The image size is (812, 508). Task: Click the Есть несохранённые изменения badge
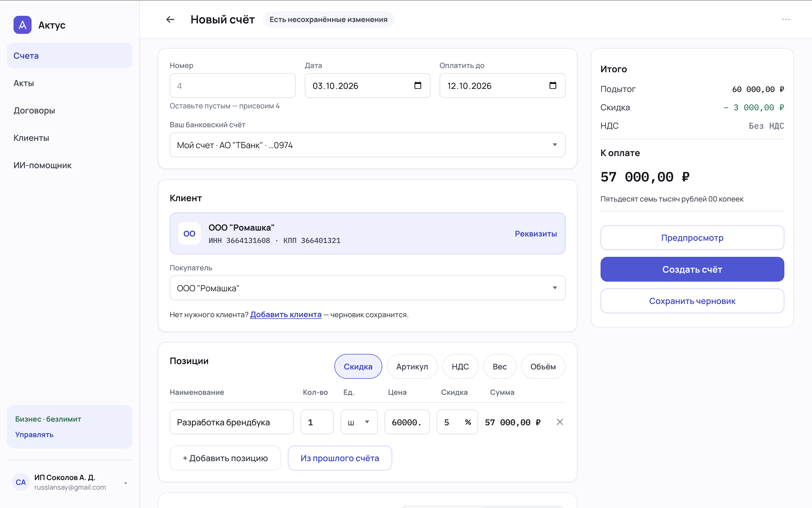click(328, 19)
